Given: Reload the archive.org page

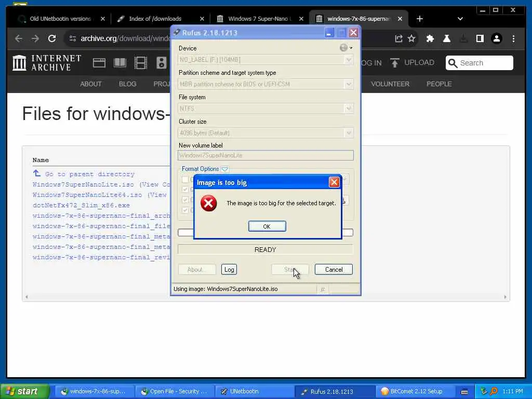Looking at the screenshot, I should click(52, 38).
